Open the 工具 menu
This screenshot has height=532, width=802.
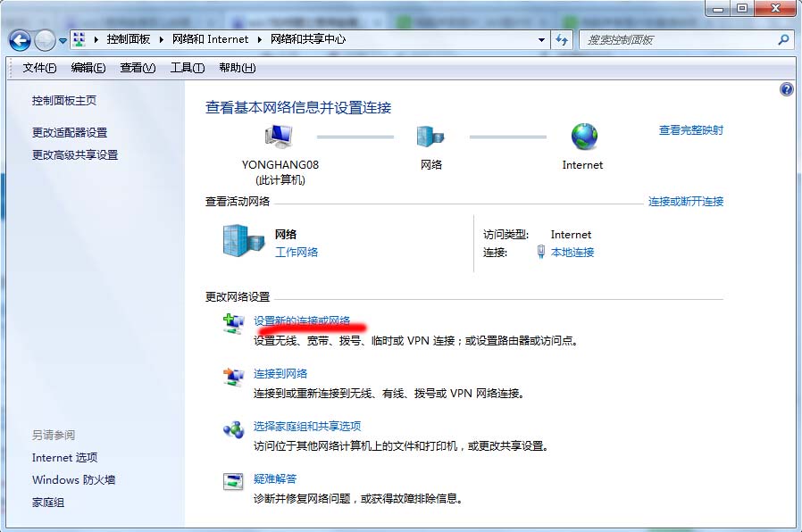(189, 67)
